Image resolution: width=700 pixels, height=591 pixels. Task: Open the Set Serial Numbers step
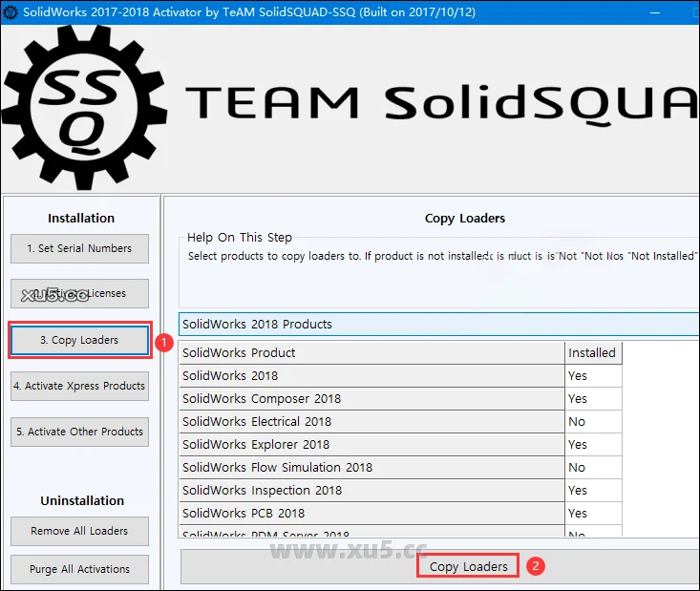pos(80,248)
